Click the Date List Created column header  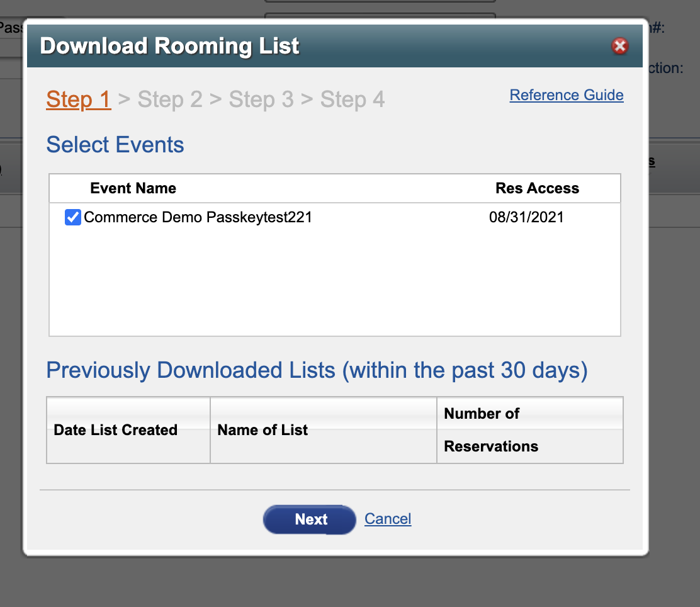116,429
